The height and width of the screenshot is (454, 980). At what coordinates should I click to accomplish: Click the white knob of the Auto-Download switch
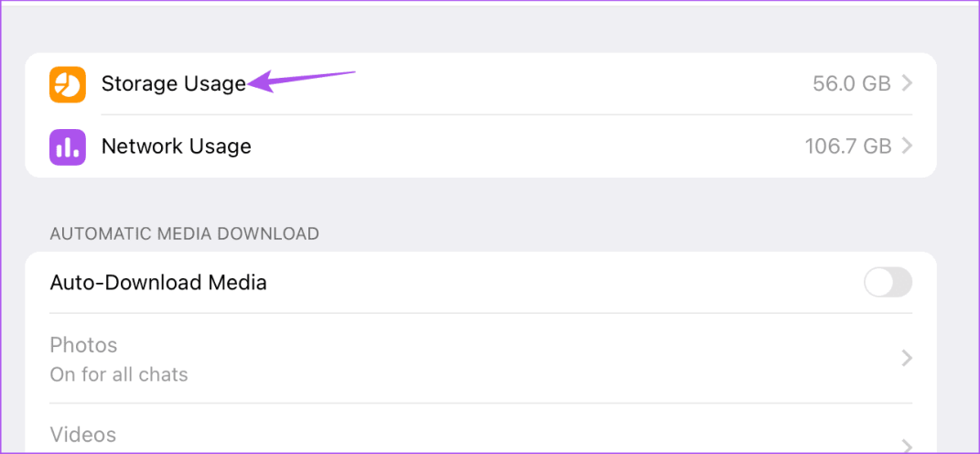click(x=878, y=283)
